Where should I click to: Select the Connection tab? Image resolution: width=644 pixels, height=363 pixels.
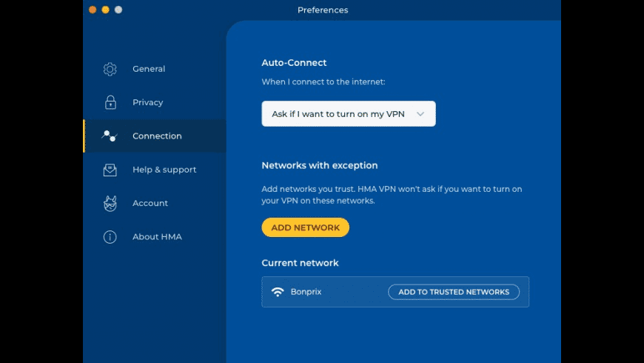click(155, 136)
